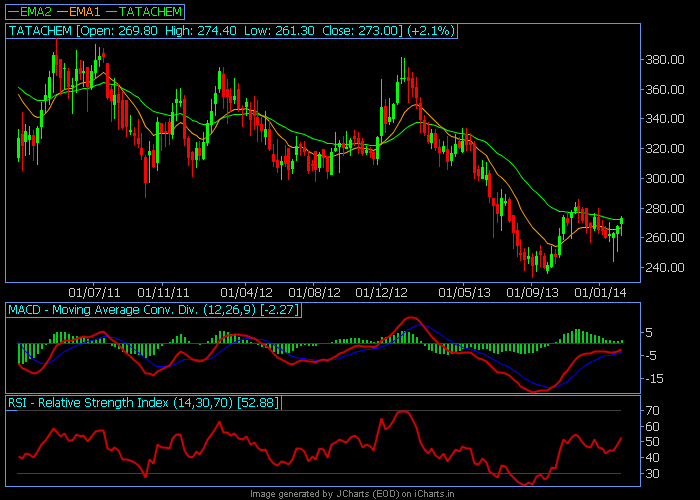This screenshot has height=500, width=700.
Task: Click the Low: 261.30 value
Action: pos(279,31)
